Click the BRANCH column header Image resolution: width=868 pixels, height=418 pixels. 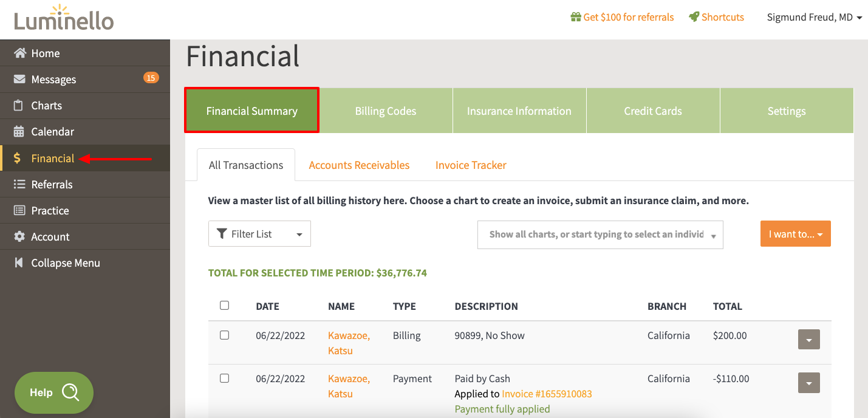pos(667,306)
